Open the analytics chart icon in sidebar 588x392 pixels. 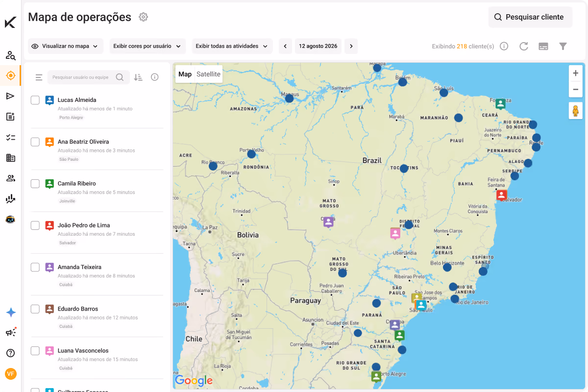click(10, 199)
